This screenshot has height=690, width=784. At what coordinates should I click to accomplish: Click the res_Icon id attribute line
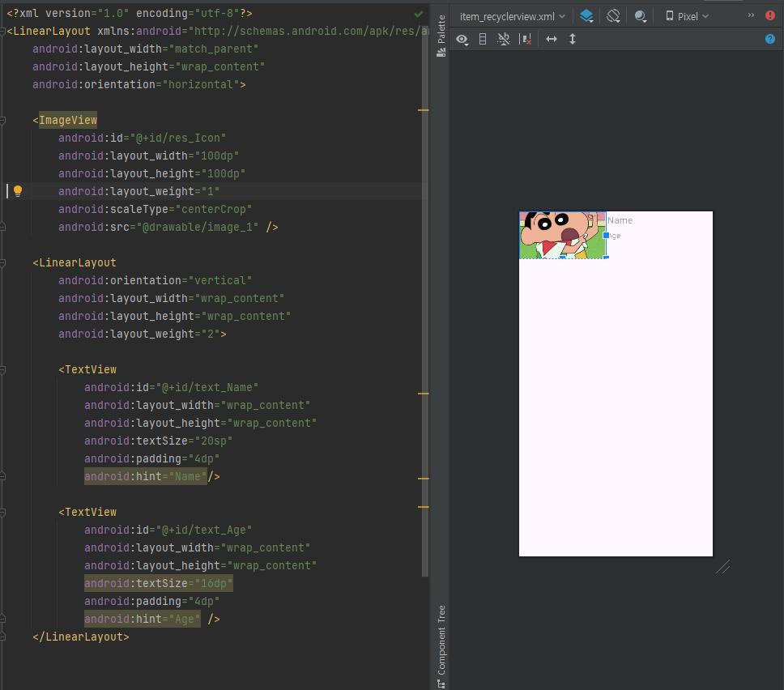pyautogui.click(x=142, y=138)
